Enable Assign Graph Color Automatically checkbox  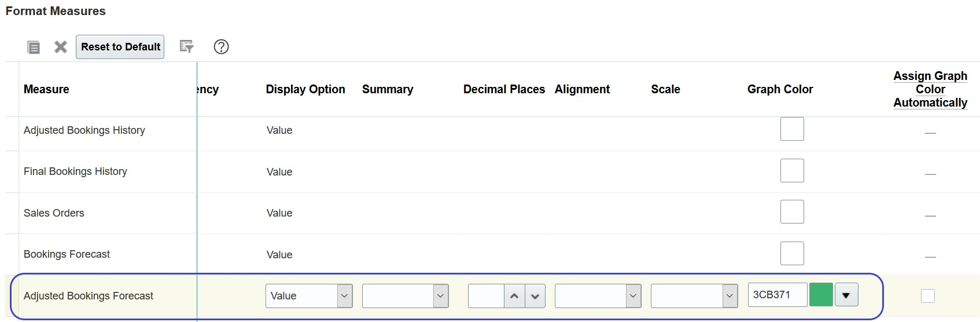tap(927, 296)
